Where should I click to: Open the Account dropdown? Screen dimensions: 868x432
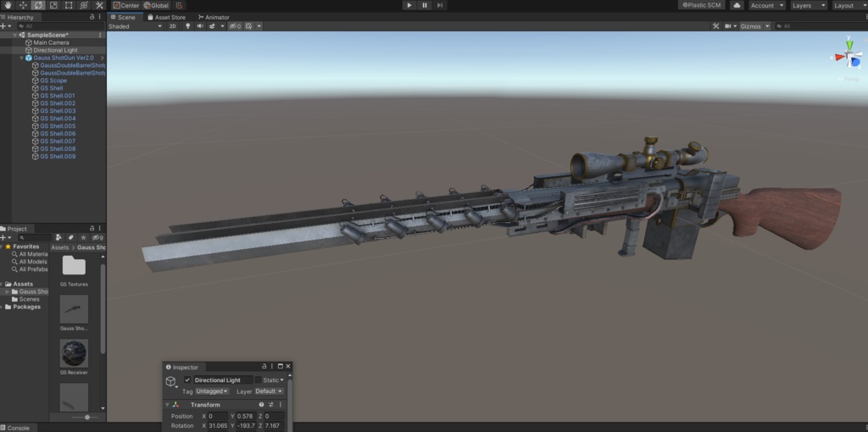pyautogui.click(x=766, y=5)
